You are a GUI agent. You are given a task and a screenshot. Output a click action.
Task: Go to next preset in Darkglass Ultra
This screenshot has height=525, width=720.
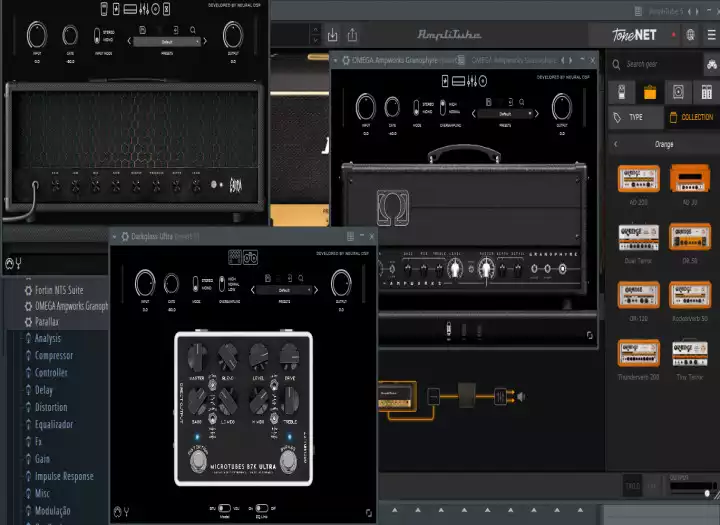(316, 290)
